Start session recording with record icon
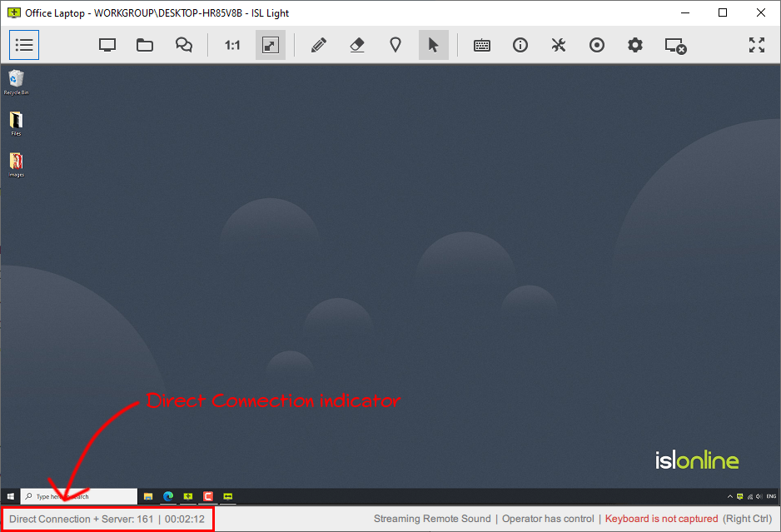Screen dimensions: 781x532 [597, 45]
